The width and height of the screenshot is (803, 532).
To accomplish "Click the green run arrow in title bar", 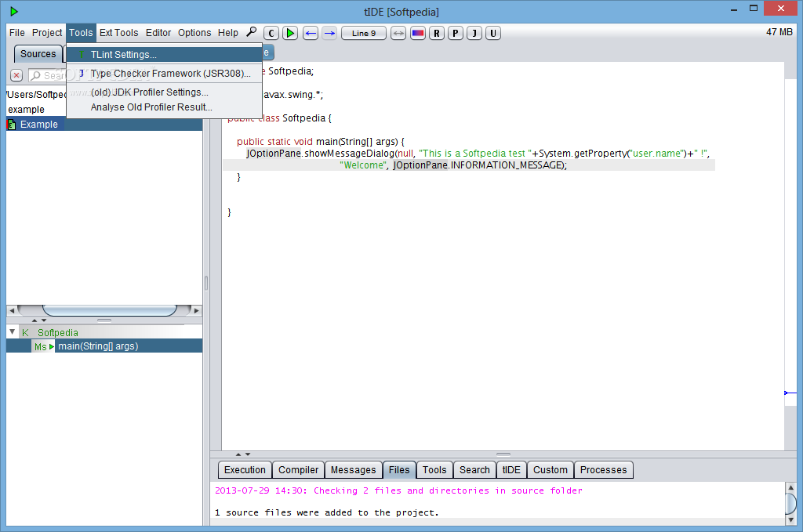I will point(14,11).
